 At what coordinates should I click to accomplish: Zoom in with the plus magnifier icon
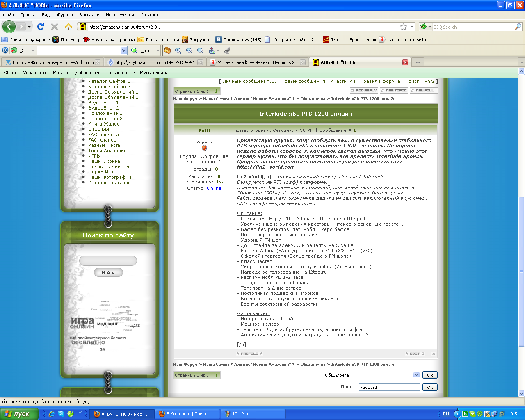click(178, 50)
